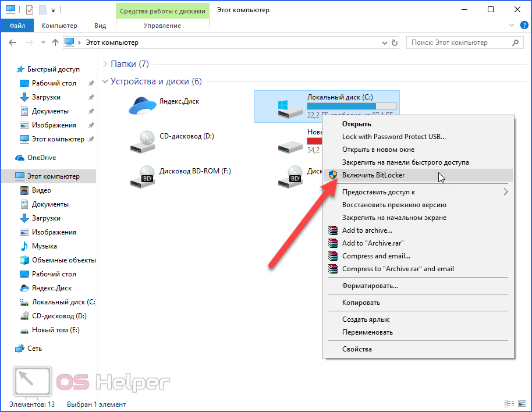
Task: Click the Yandex.Disk drive icon
Action: point(143,106)
